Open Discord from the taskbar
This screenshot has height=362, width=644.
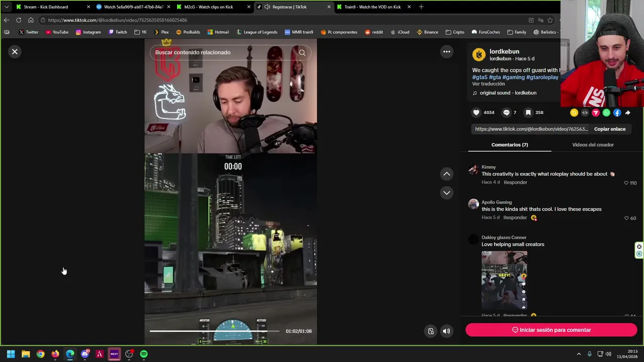click(x=85, y=354)
